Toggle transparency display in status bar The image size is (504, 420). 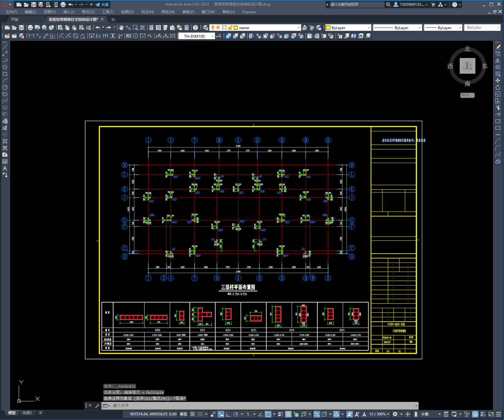[288, 414]
